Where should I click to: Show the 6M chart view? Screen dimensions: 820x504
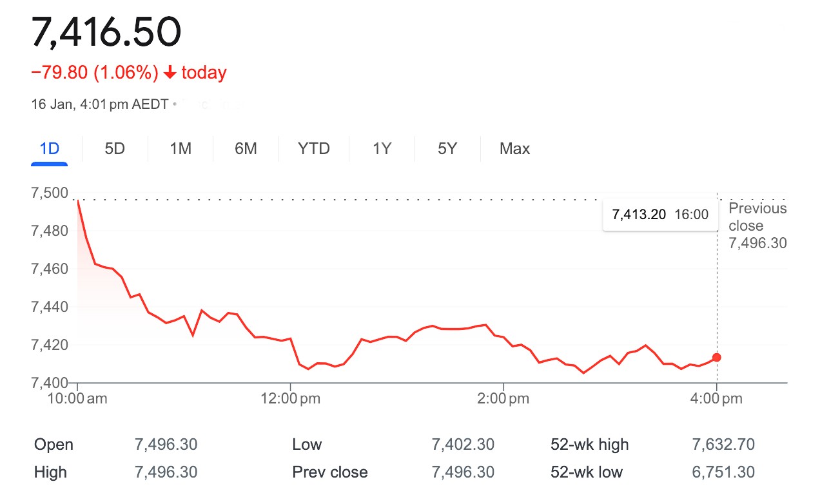(x=246, y=149)
